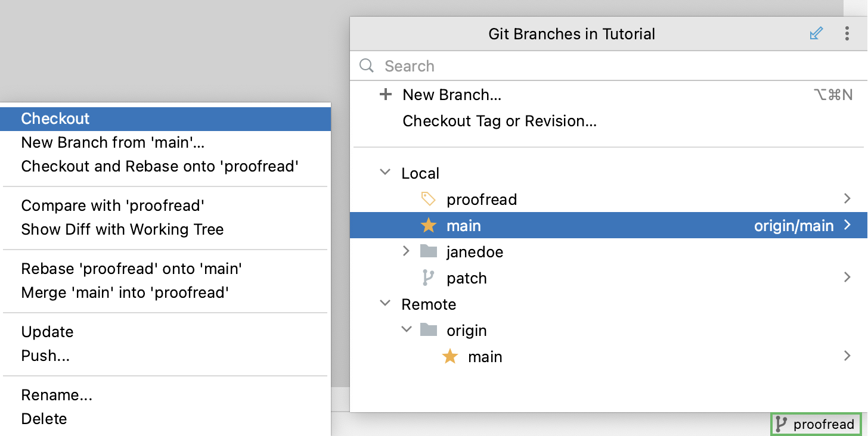This screenshot has height=436, width=868.
Task: Click the origin folder icon
Action: pyautogui.click(x=428, y=330)
